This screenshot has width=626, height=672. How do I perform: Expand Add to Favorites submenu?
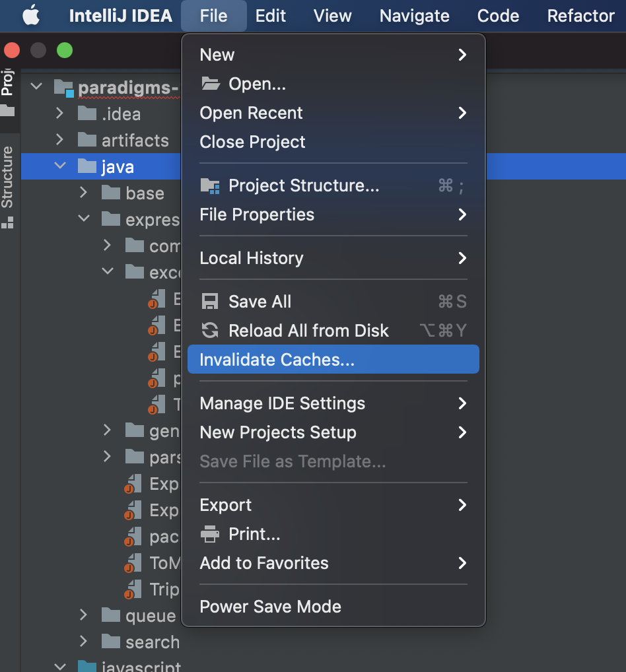point(333,563)
